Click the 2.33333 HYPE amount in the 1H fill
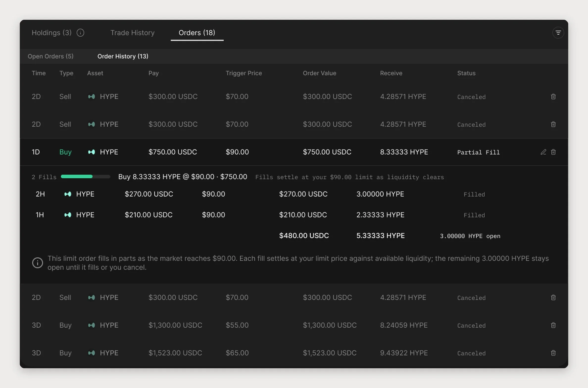This screenshot has height=388, width=588. click(380, 215)
